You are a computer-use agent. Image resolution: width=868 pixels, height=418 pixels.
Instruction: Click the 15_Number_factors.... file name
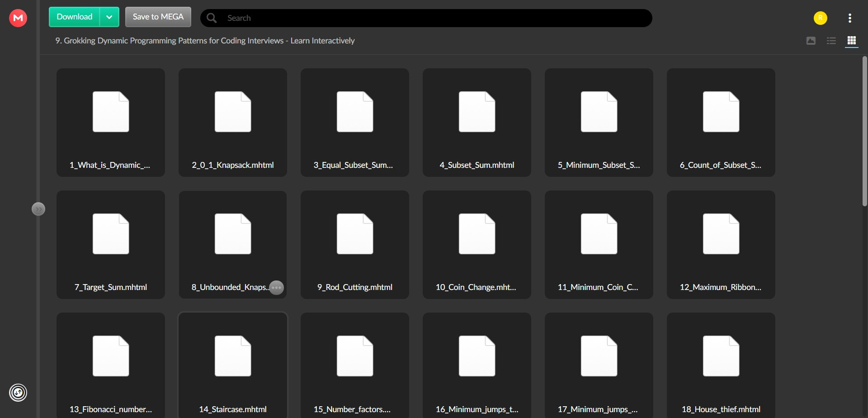352,409
